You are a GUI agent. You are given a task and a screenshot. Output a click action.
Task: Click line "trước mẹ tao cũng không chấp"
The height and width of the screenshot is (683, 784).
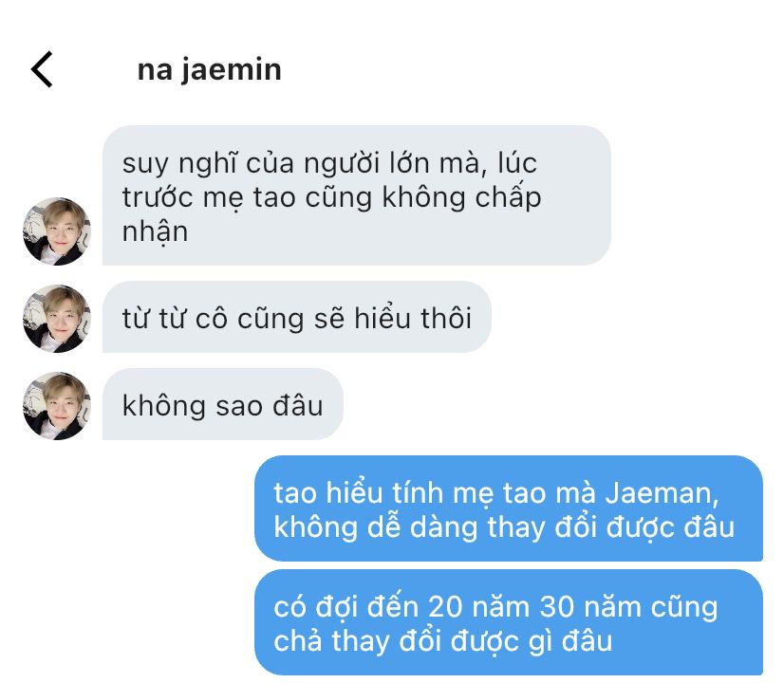[331, 198]
